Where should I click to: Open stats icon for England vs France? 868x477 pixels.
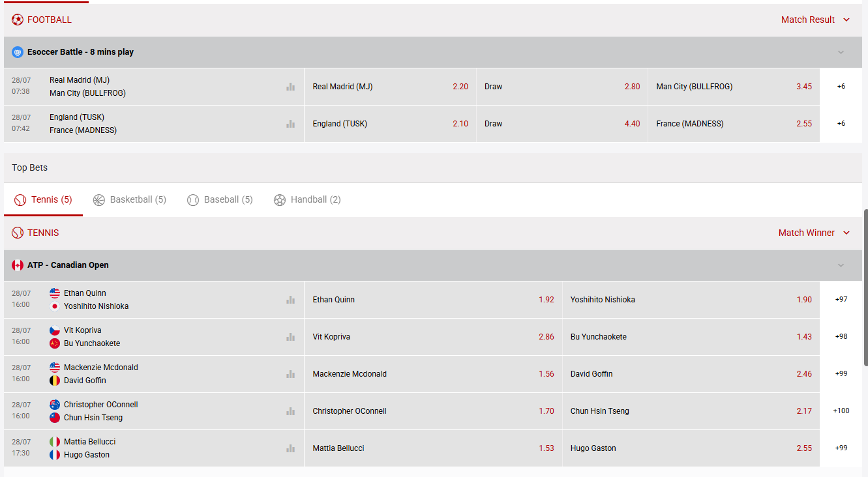pyautogui.click(x=290, y=124)
